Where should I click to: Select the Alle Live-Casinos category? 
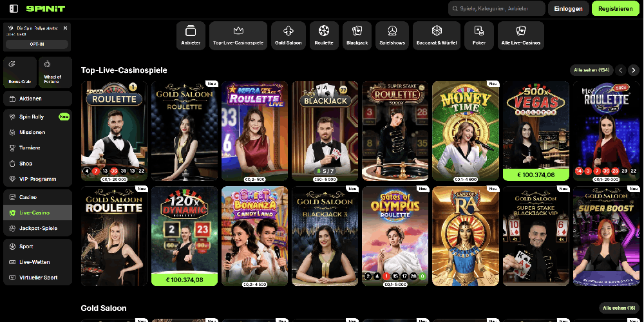click(x=521, y=35)
